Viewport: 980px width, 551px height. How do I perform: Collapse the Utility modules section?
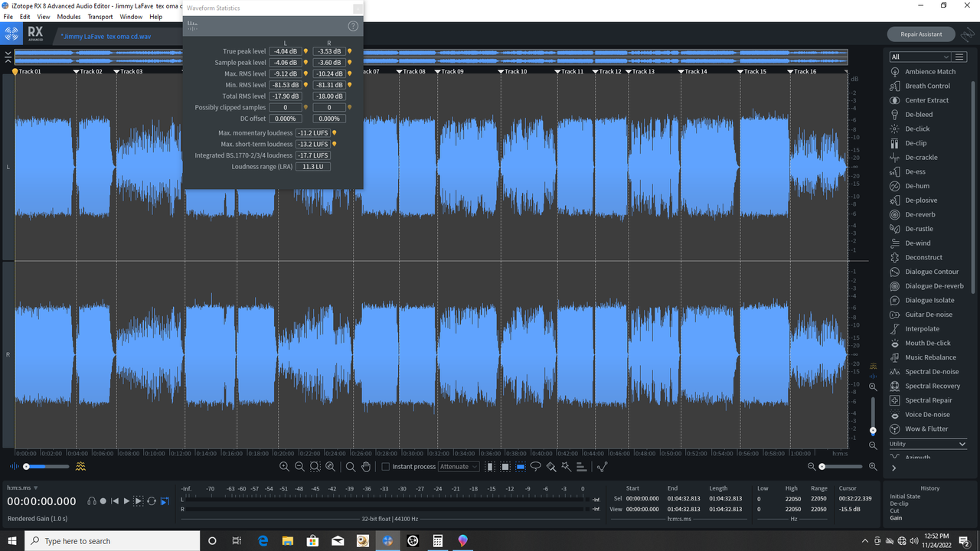pos(962,444)
